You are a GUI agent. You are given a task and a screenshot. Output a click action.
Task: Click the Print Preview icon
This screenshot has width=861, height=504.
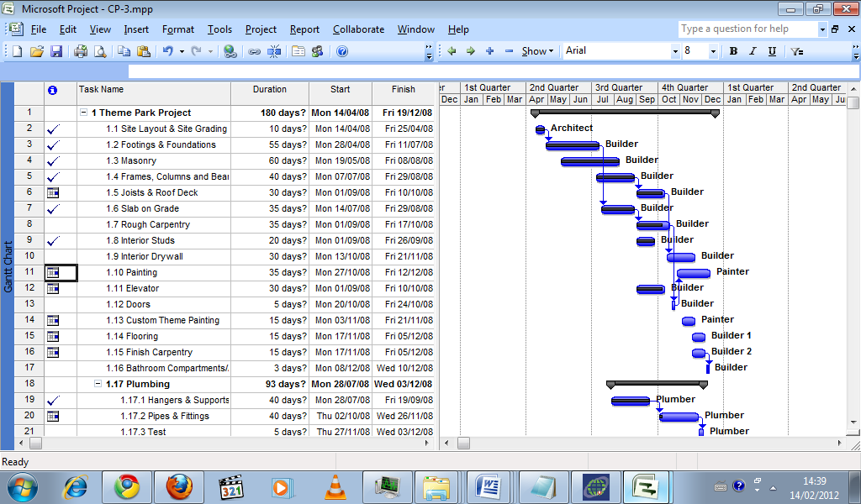[100, 51]
